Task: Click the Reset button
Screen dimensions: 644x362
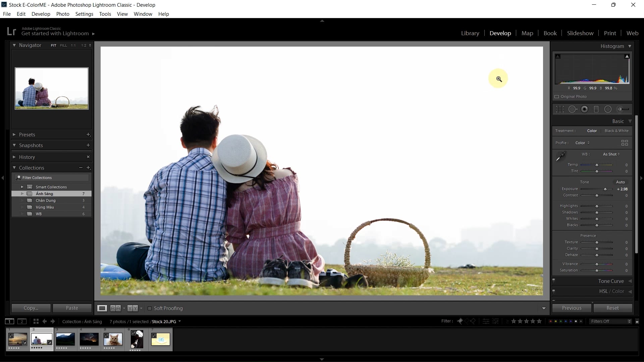Action: pos(612,308)
